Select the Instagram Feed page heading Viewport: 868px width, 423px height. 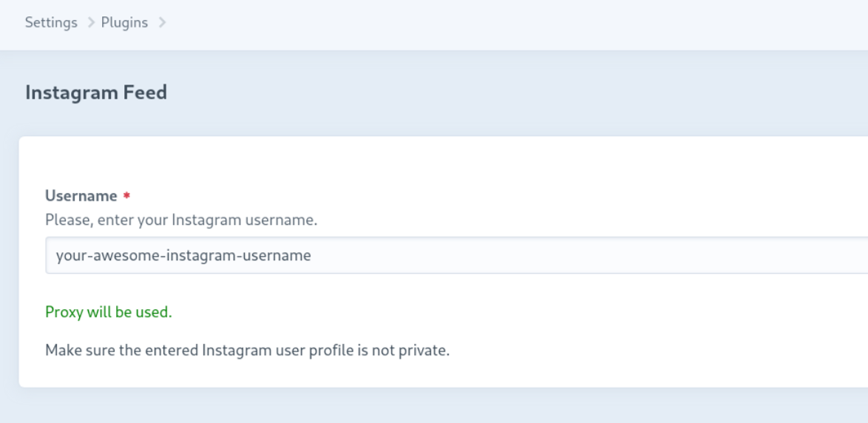point(96,92)
